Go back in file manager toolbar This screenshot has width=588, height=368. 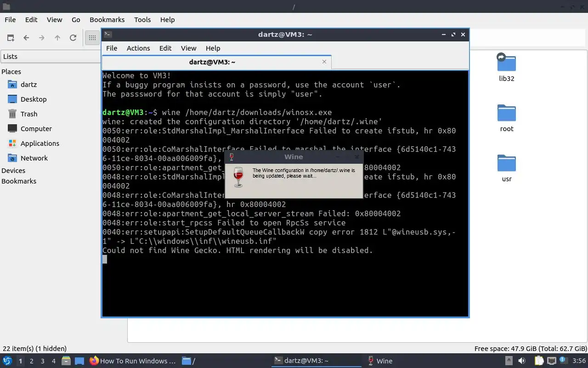pyautogui.click(x=26, y=38)
